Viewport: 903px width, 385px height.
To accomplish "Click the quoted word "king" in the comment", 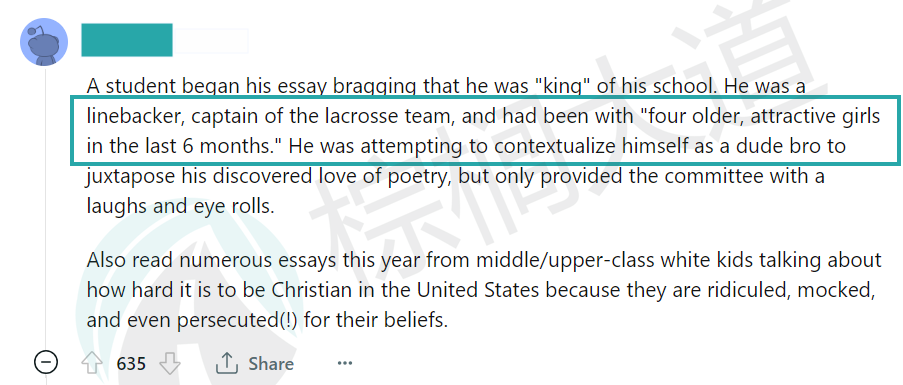I will [x=557, y=86].
